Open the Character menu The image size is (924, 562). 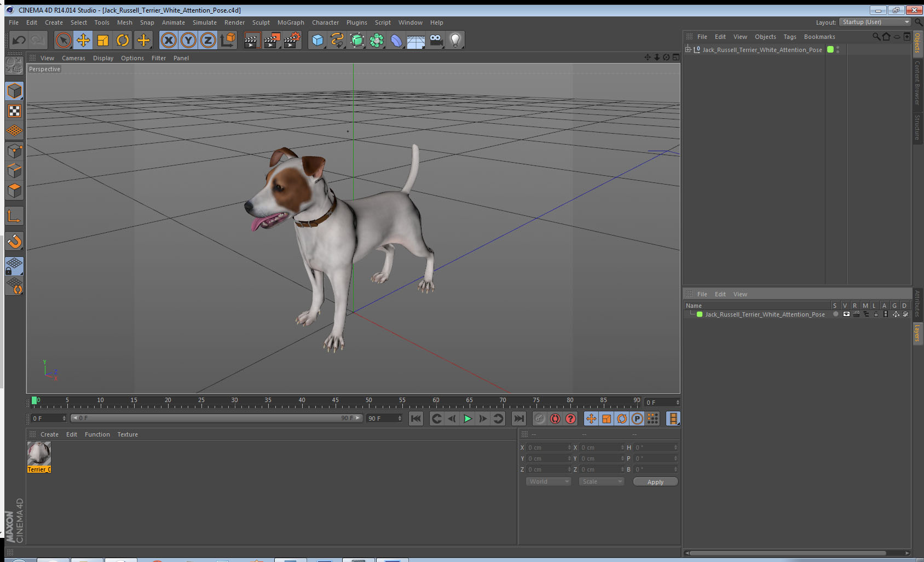325,22
